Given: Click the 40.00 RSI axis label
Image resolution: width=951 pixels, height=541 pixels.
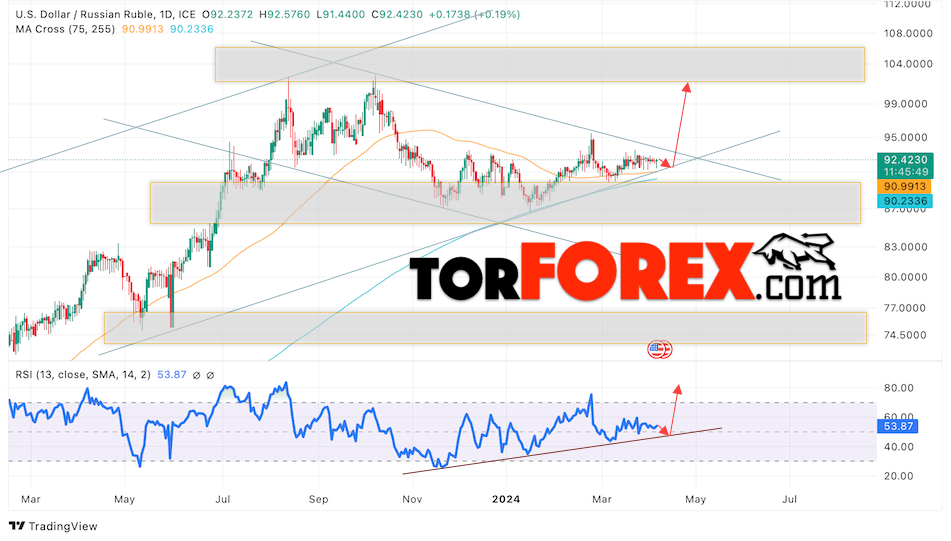Looking at the screenshot, I should 899,447.
